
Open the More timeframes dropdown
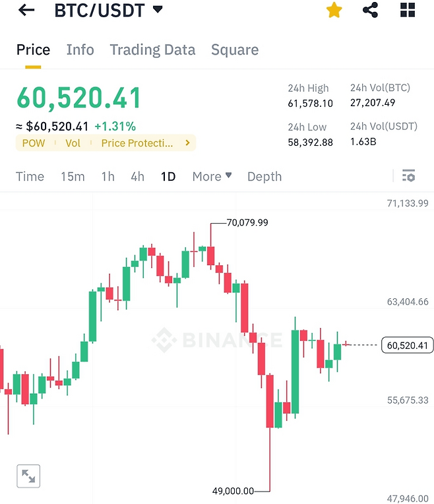(x=212, y=176)
